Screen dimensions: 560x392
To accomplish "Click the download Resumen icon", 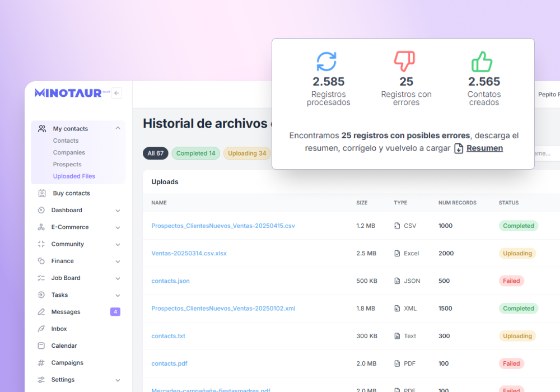I will click(x=459, y=148).
